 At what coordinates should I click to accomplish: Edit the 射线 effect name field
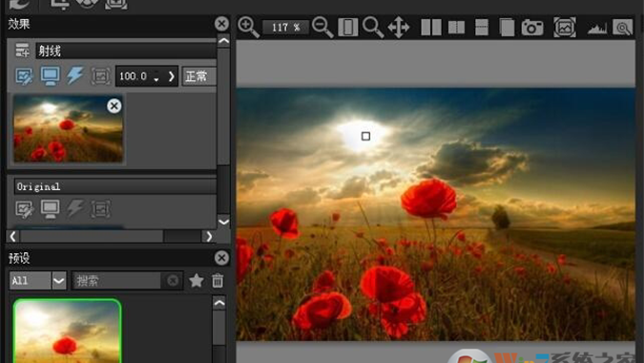[x=126, y=51]
